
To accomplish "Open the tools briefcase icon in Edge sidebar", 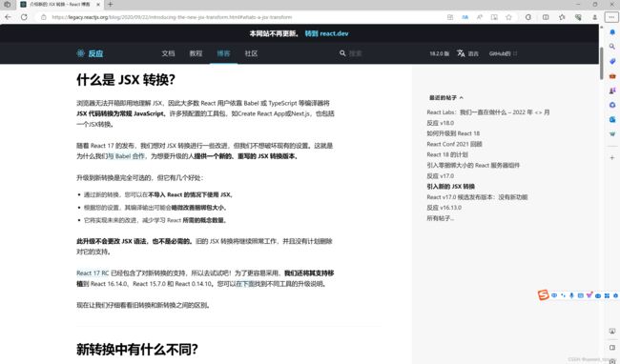I will pos(612,76).
